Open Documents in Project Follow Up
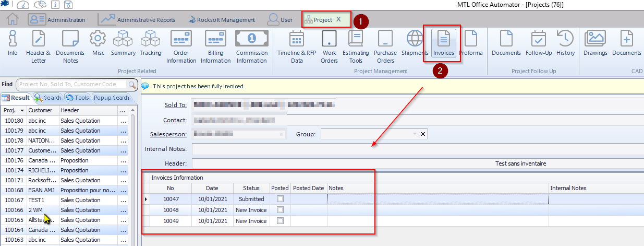Screen dimensions: 644x246 (x=506, y=43)
